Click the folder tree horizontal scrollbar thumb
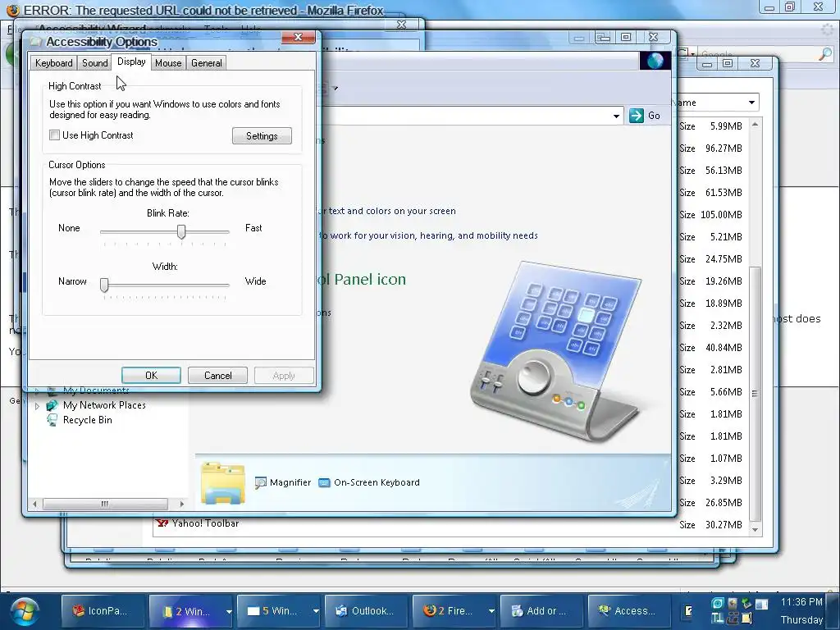 coord(105,504)
